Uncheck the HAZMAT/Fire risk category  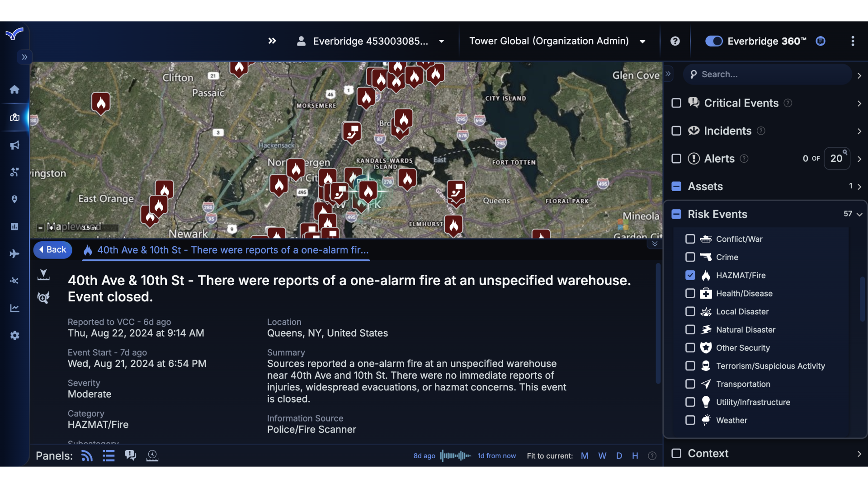coord(690,275)
